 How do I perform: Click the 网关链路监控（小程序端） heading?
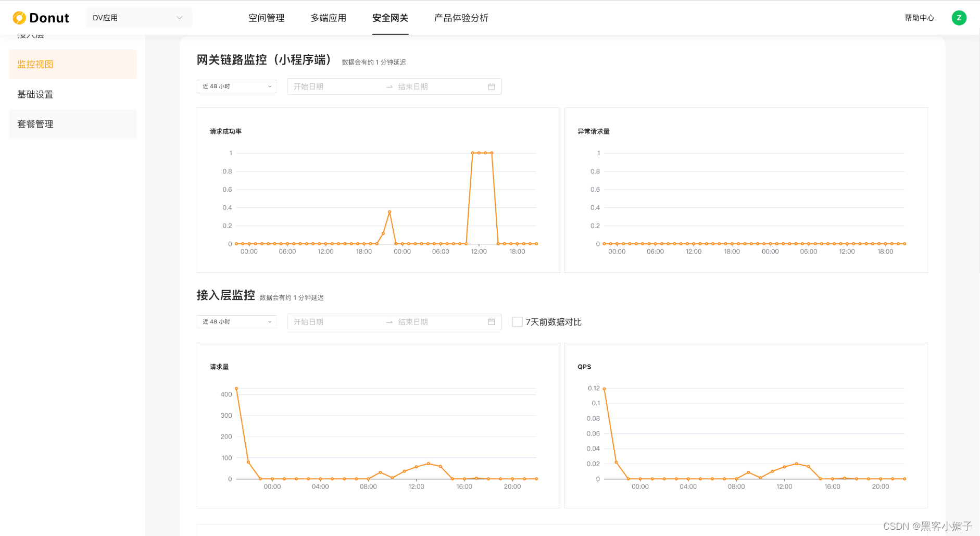point(264,60)
